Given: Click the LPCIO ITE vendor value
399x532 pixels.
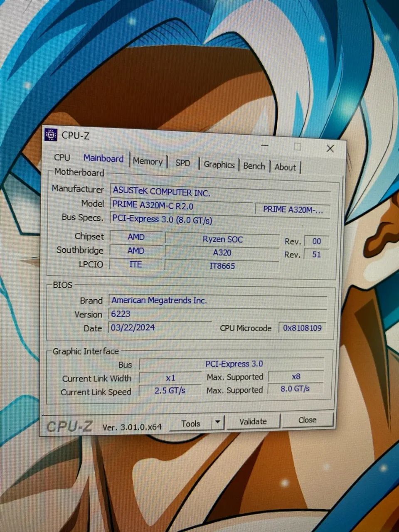Looking at the screenshot, I should coord(135,264).
